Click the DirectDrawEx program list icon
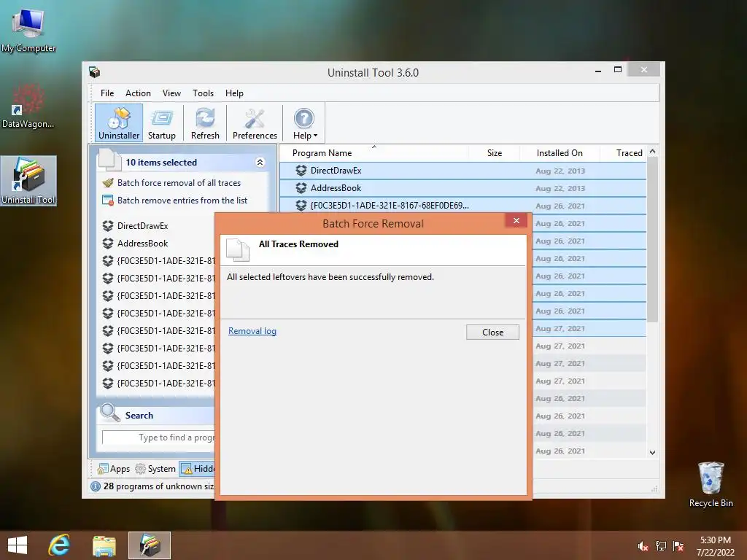Image resolution: width=747 pixels, height=560 pixels. pos(301,171)
